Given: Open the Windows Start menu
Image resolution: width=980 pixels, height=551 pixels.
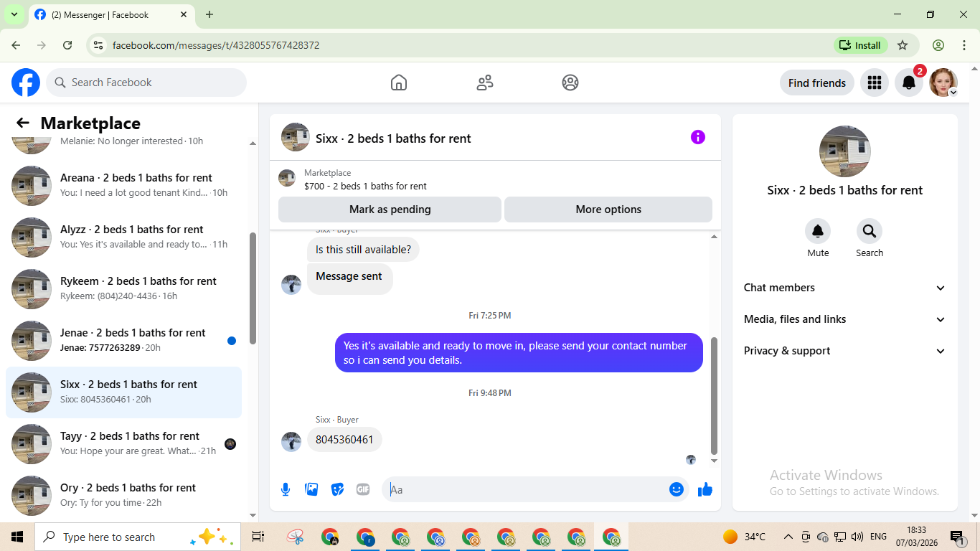Looking at the screenshot, I should pyautogui.click(x=17, y=537).
